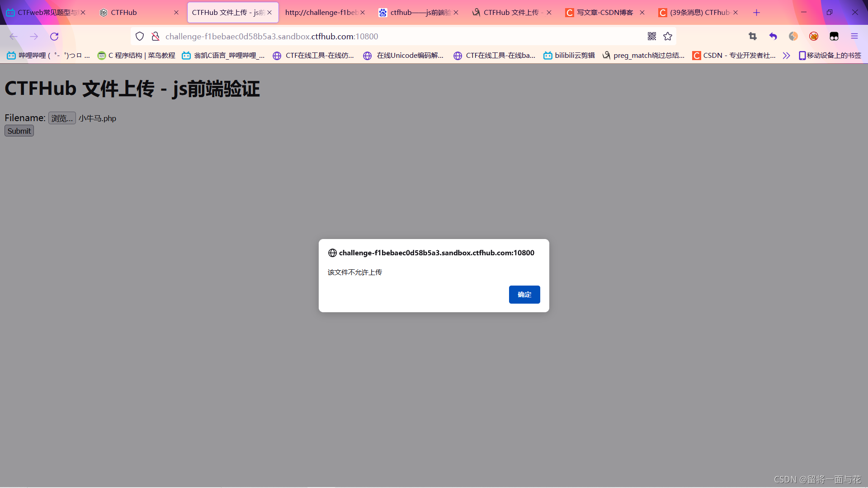Open the QR code icon in address bar

coord(651,37)
